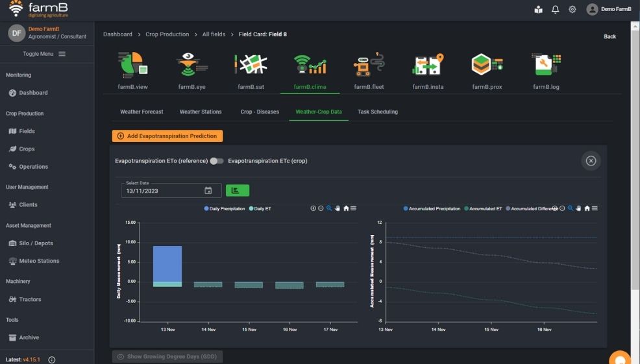Open the orange chat widget
640x364 pixels.
(620, 358)
